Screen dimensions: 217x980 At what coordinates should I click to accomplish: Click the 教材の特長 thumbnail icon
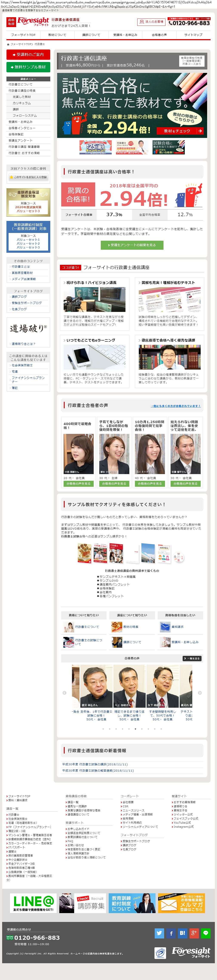tap(117, 627)
